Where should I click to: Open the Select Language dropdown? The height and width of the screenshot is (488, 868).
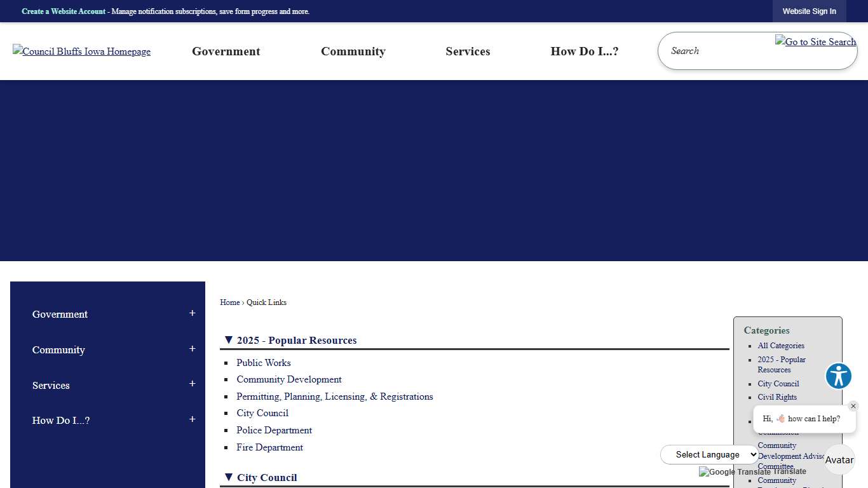pyautogui.click(x=709, y=454)
